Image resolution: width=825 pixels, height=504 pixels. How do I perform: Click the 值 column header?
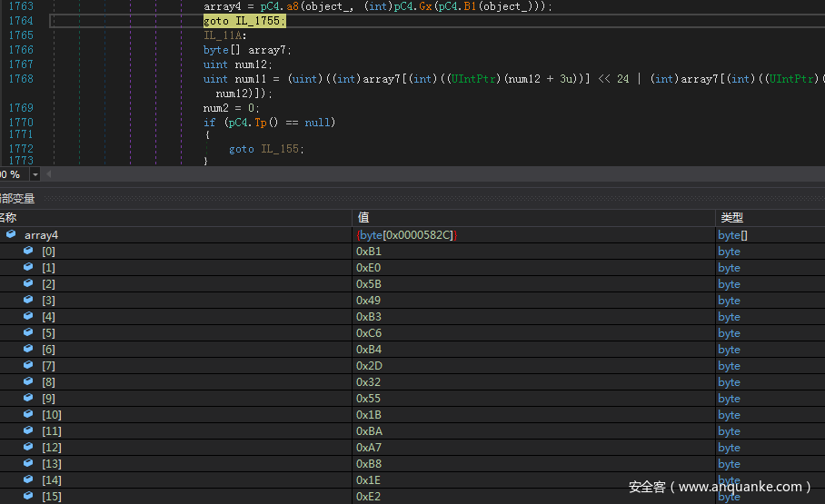pyautogui.click(x=363, y=218)
